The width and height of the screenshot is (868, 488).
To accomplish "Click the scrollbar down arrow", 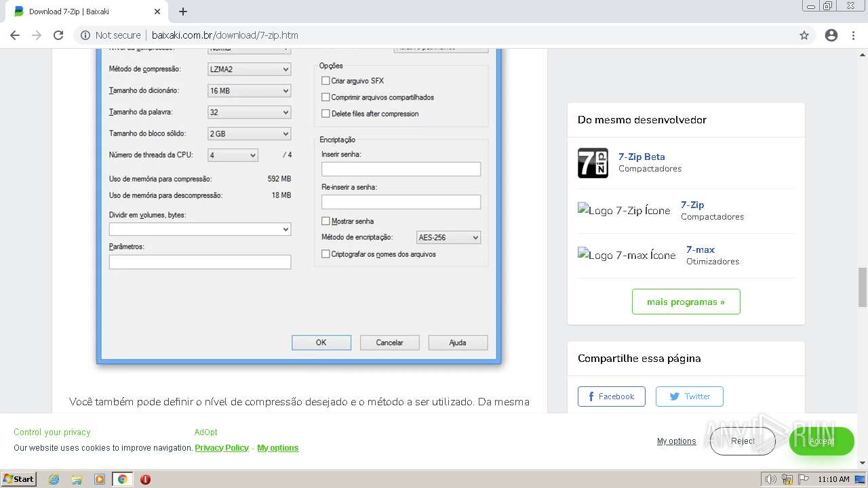I will pyautogui.click(x=863, y=463).
